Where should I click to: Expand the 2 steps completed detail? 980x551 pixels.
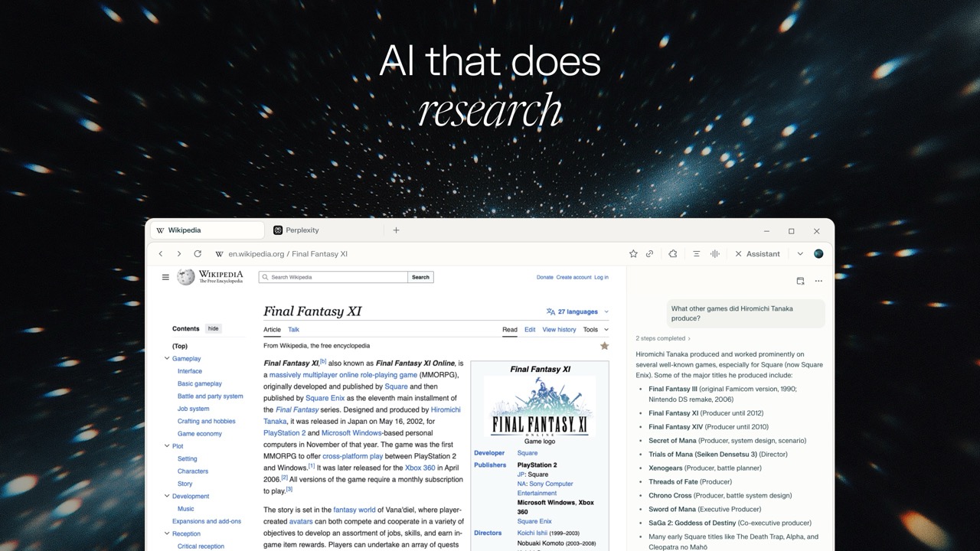(663, 338)
